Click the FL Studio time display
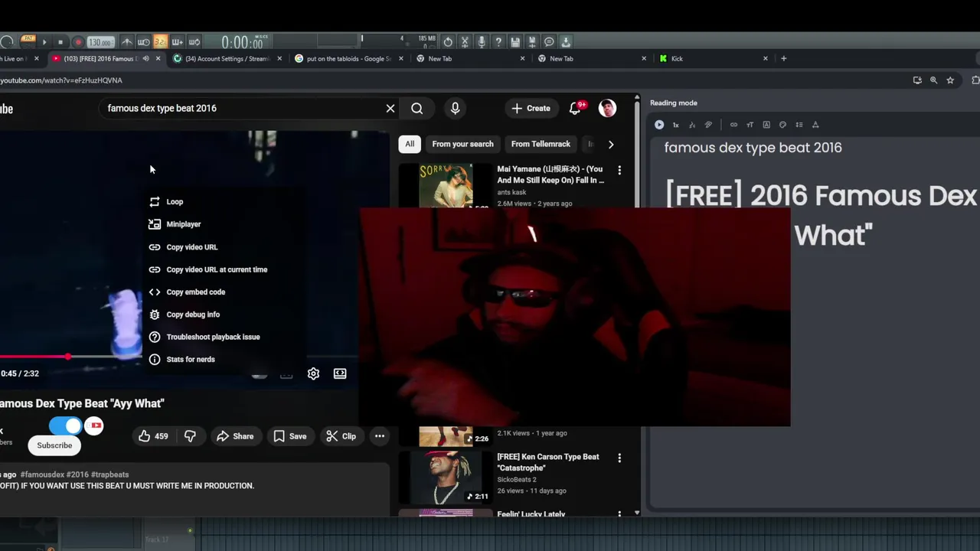 (242, 42)
